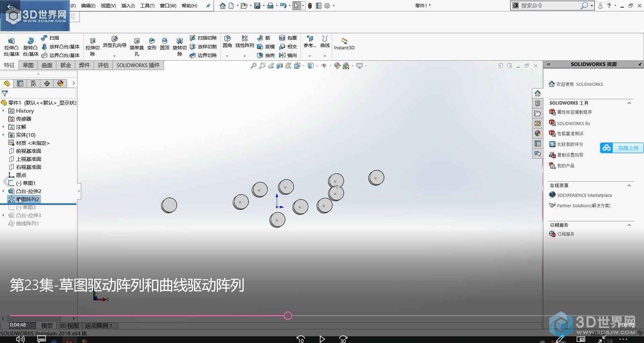Expand the 实体(10) solid bodies node

pyautogui.click(x=3, y=135)
